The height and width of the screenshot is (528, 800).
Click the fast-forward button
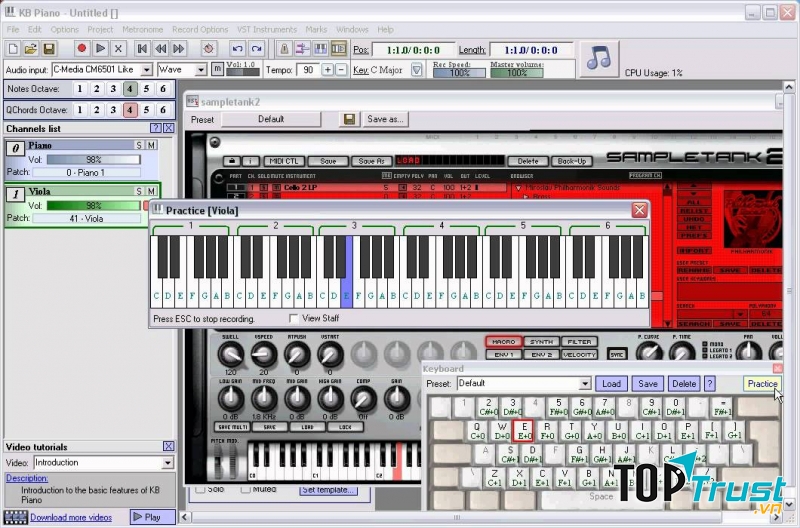click(179, 49)
